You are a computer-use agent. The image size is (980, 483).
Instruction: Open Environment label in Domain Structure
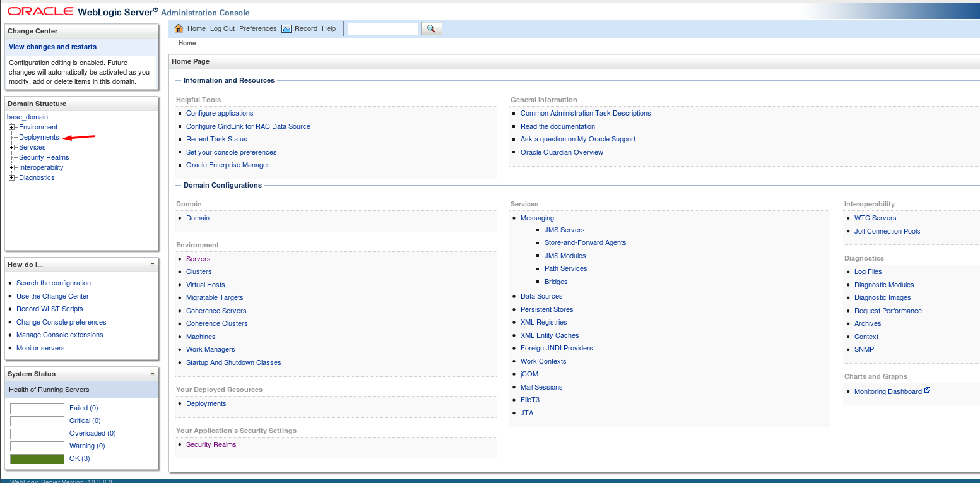(x=38, y=127)
